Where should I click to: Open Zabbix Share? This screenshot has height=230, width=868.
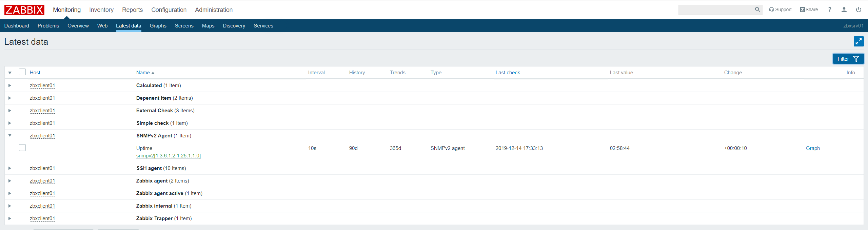(x=809, y=10)
